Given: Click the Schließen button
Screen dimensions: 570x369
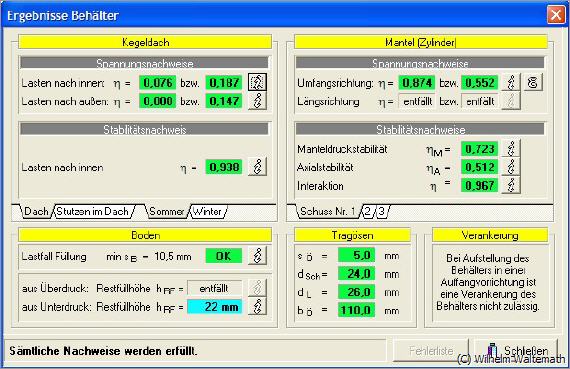Looking at the screenshot, I should point(517,350).
